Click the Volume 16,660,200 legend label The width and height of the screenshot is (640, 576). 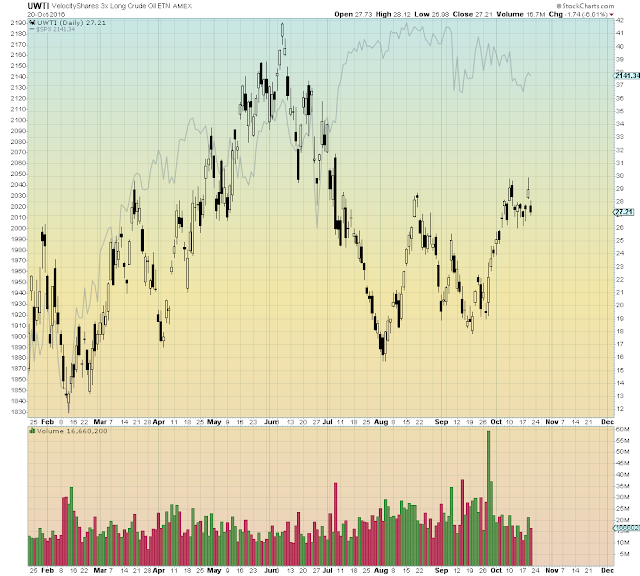72,431
